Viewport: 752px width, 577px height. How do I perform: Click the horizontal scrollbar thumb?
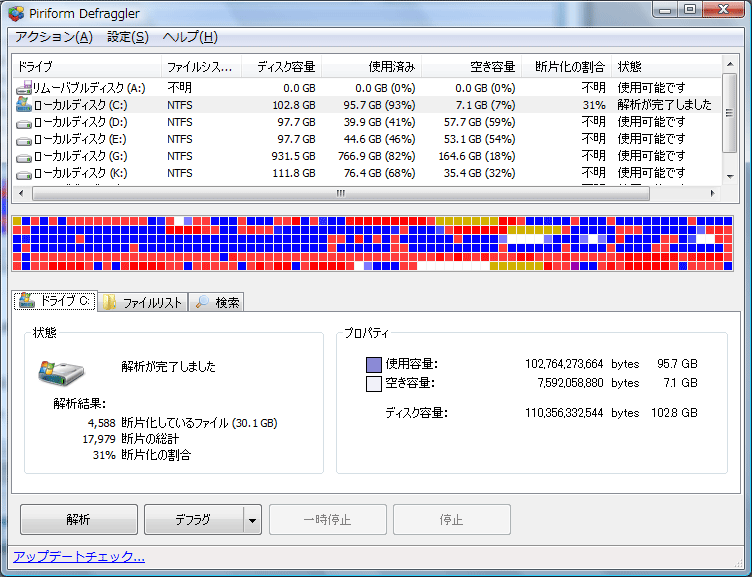pyautogui.click(x=341, y=193)
